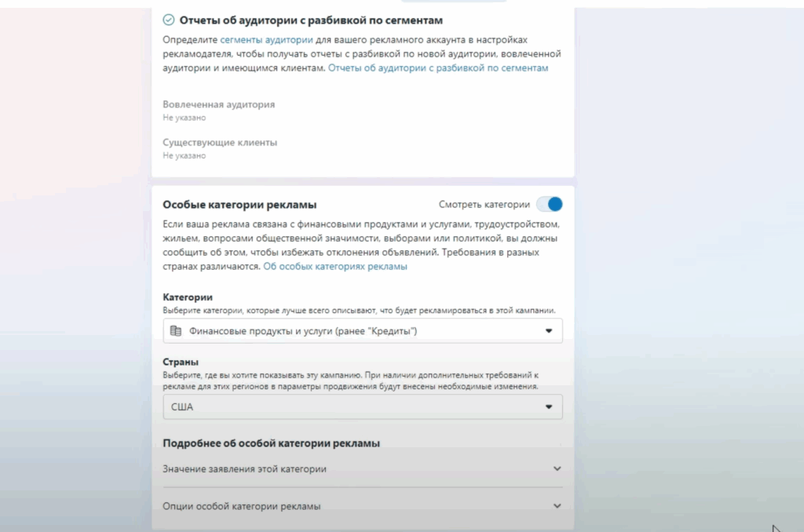804x532 pixels.
Task: Click the Вовлеченная аудитория setting
Action: coord(218,104)
